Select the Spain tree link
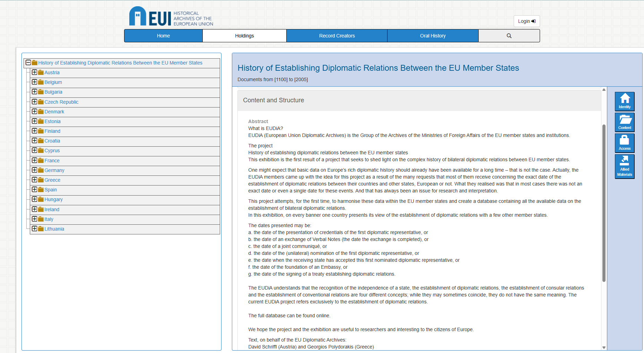 click(x=51, y=190)
